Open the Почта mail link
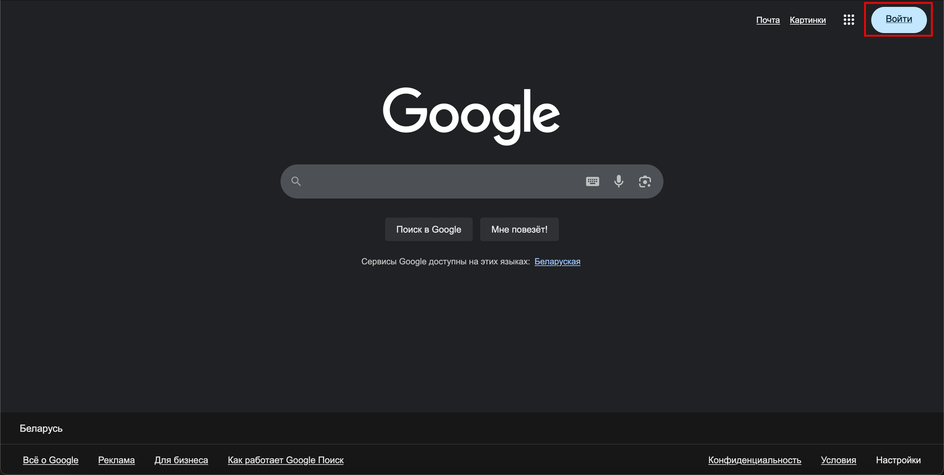The height and width of the screenshot is (475, 944). 768,20
